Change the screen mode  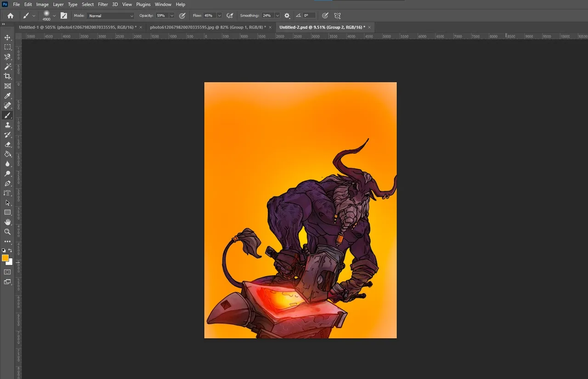tap(7, 282)
